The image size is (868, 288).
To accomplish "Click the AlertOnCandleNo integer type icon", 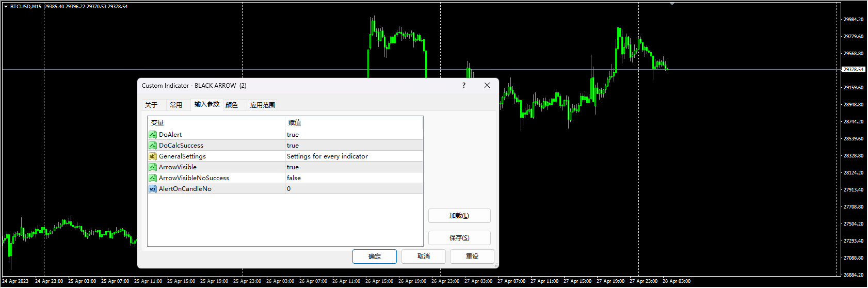I will pos(152,189).
